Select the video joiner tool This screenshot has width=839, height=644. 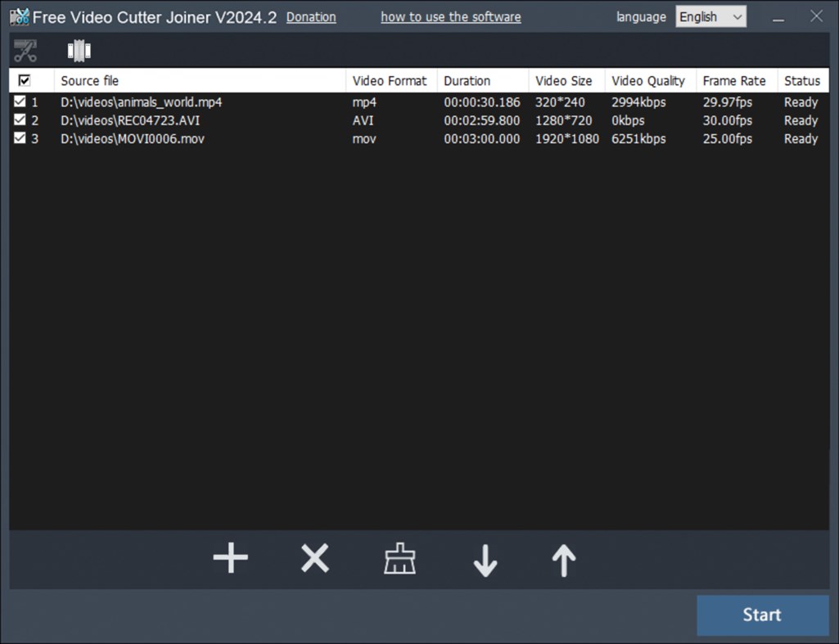tap(79, 49)
